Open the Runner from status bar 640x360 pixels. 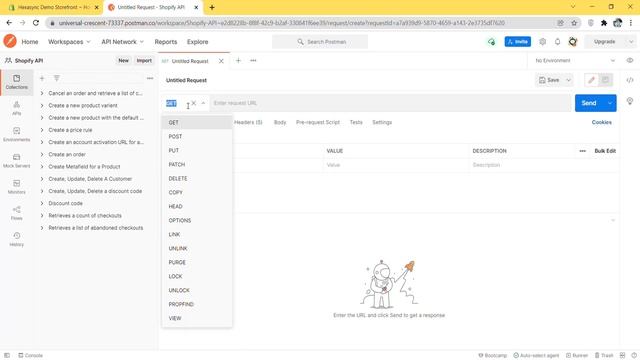577,356
